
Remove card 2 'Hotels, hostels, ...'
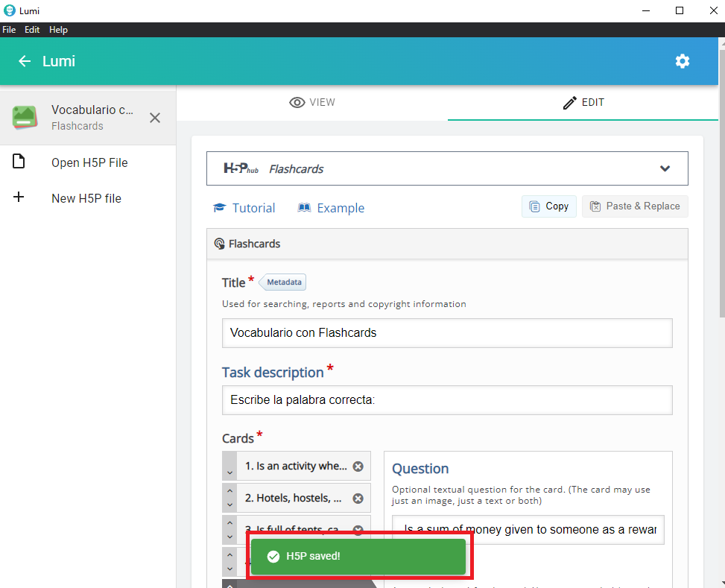pos(358,499)
